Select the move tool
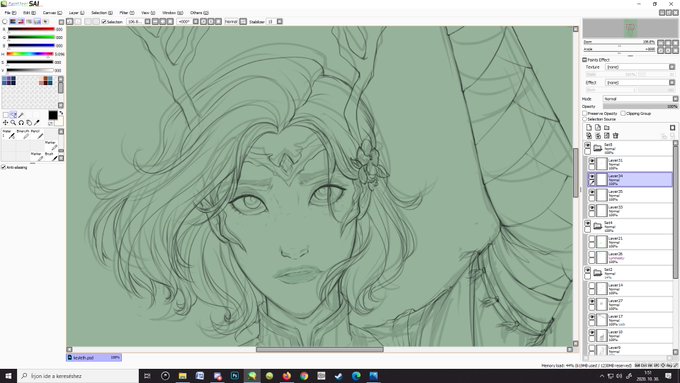Screen dimensions: 680x383 pos(6,123)
